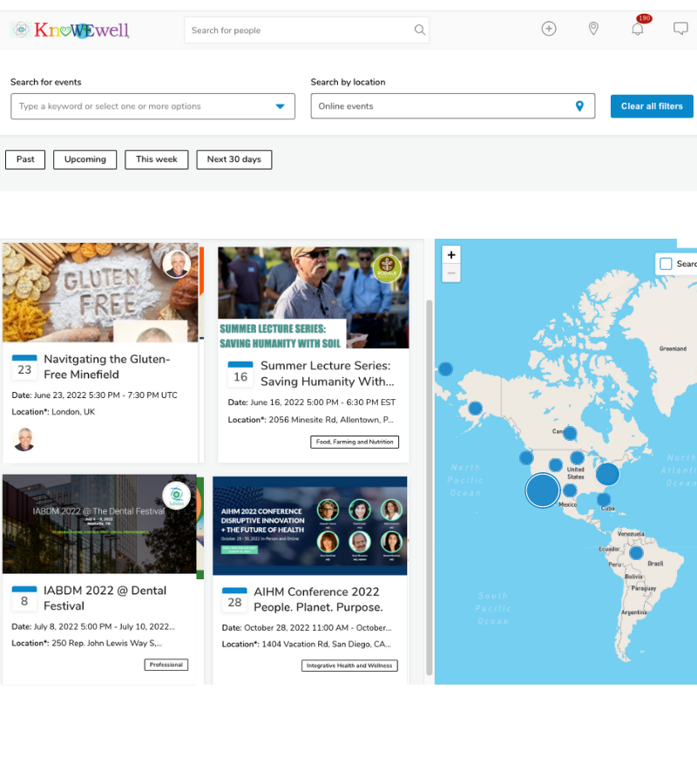Click the Search by location input

tap(453, 106)
